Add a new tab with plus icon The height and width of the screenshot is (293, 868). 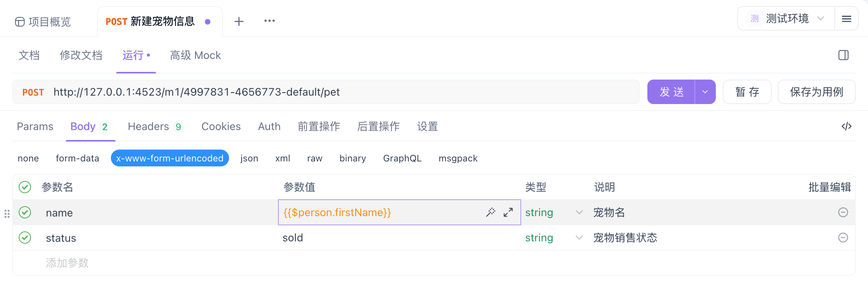[239, 21]
